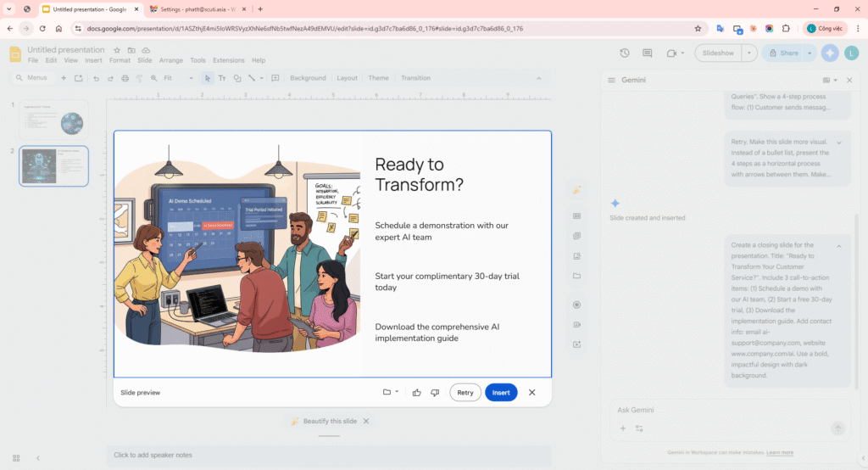Click the main menu hamburger in Gemini panel
Viewport: 868px width, 470px height.
[611, 80]
